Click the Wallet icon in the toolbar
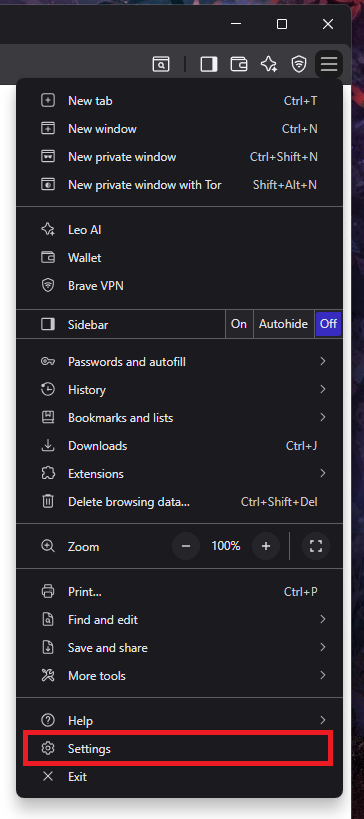The height and width of the screenshot is (819, 364). [x=239, y=64]
